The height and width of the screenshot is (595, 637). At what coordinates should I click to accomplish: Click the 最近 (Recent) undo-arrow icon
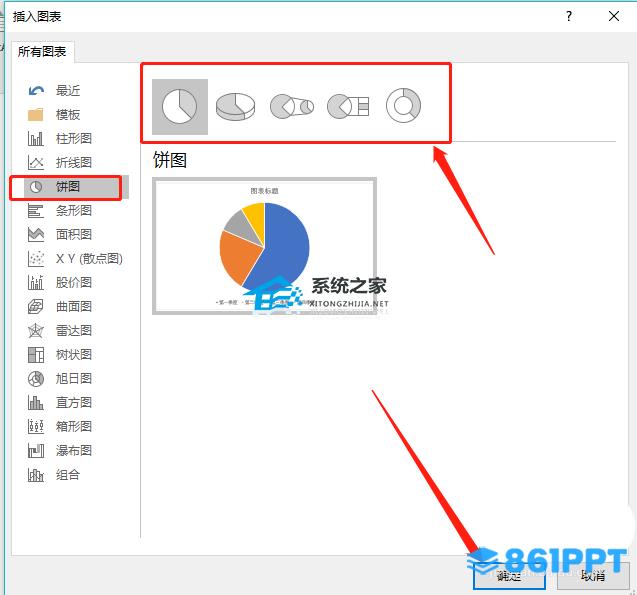36,91
